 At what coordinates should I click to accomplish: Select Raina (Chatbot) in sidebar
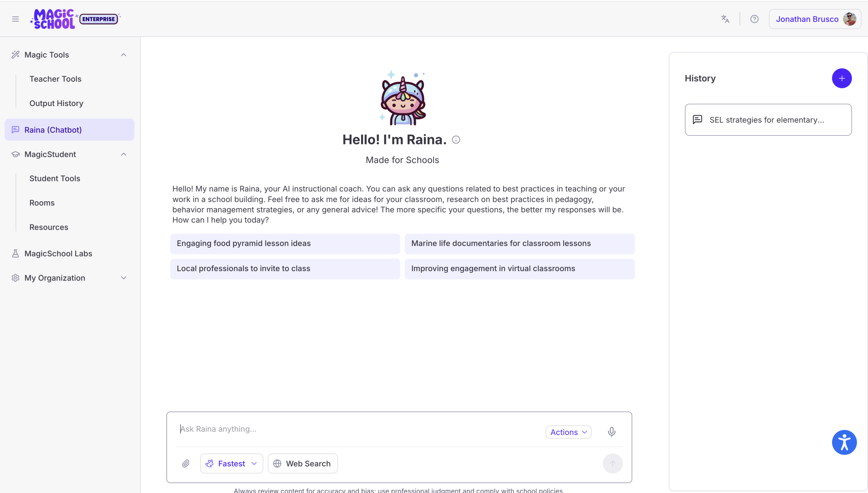(x=69, y=130)
